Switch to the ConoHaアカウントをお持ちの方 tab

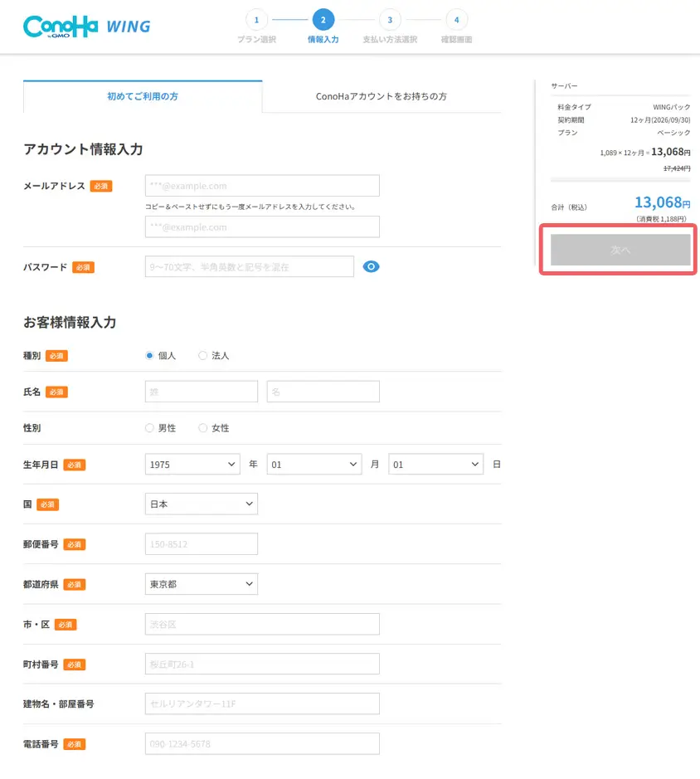(x=382, y=98)
